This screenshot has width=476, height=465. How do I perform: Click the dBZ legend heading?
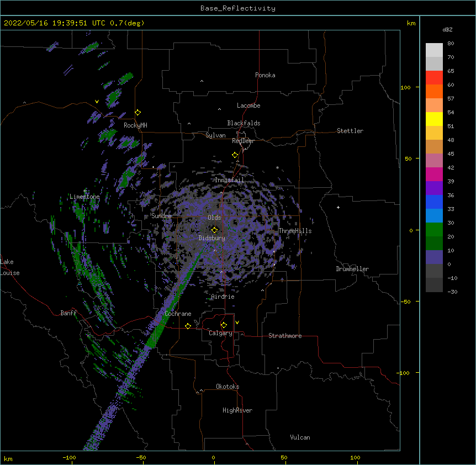click(447, 29)
